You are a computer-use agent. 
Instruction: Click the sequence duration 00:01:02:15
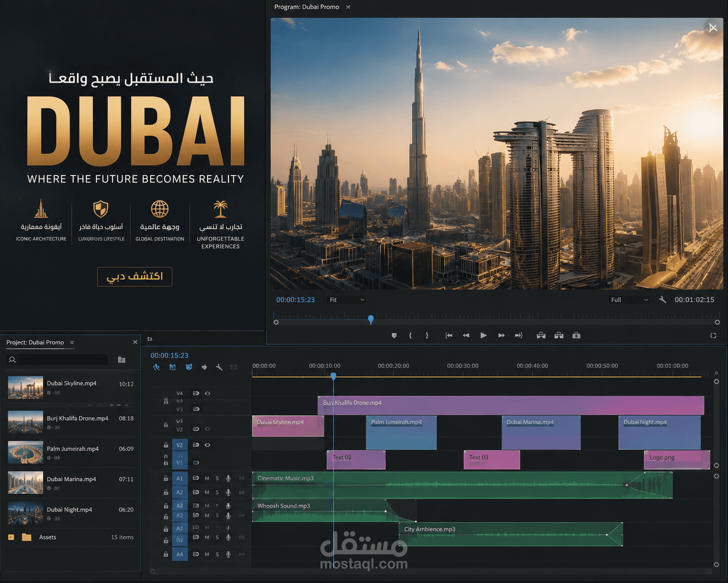click(694, 300)
